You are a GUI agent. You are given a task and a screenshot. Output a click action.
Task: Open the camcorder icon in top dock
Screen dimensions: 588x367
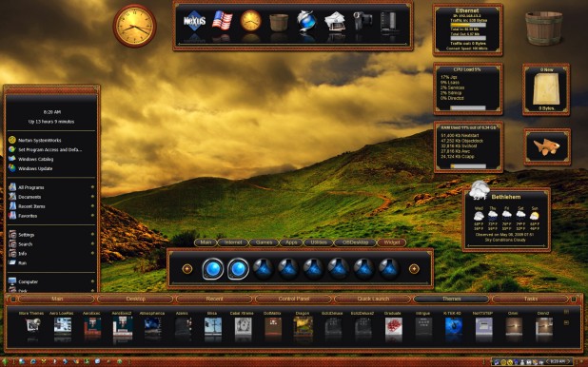(x=363, y=21)
